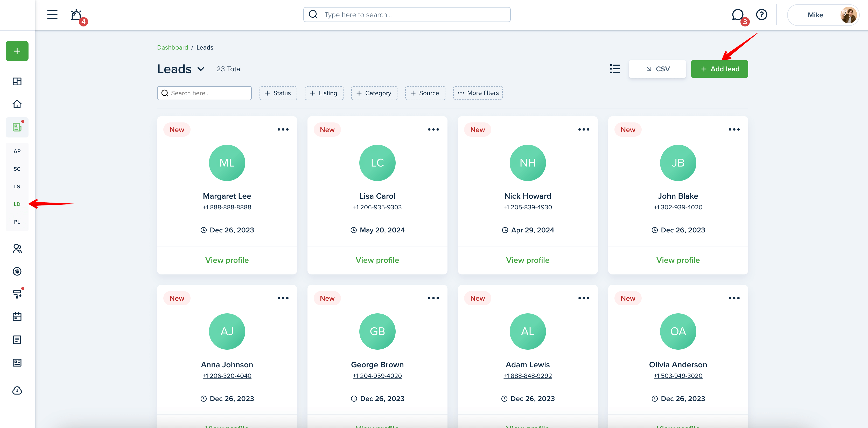Select PL in the sidebar submenu

click(x=17, y=222)
